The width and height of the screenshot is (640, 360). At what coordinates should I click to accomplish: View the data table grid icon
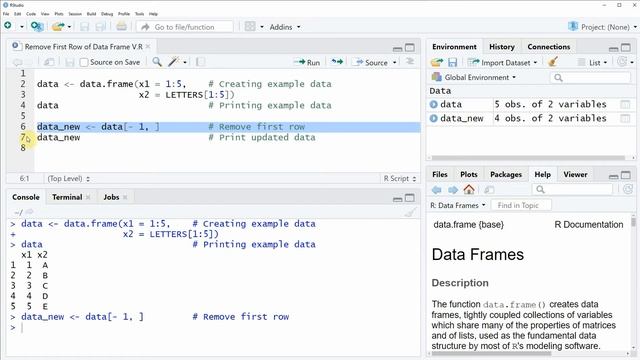[x=625, y=104]
